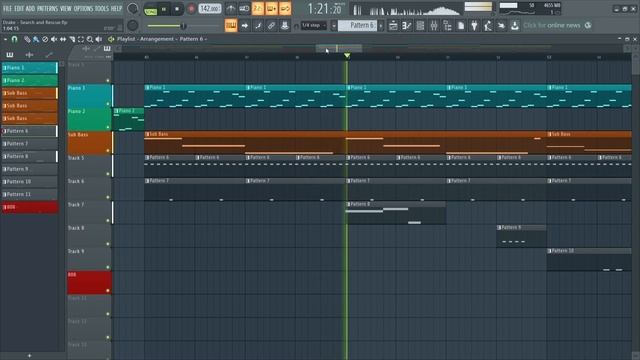The image size is (640, 360).
Task: Mute the 808 track via its dot
Action: 108,291
